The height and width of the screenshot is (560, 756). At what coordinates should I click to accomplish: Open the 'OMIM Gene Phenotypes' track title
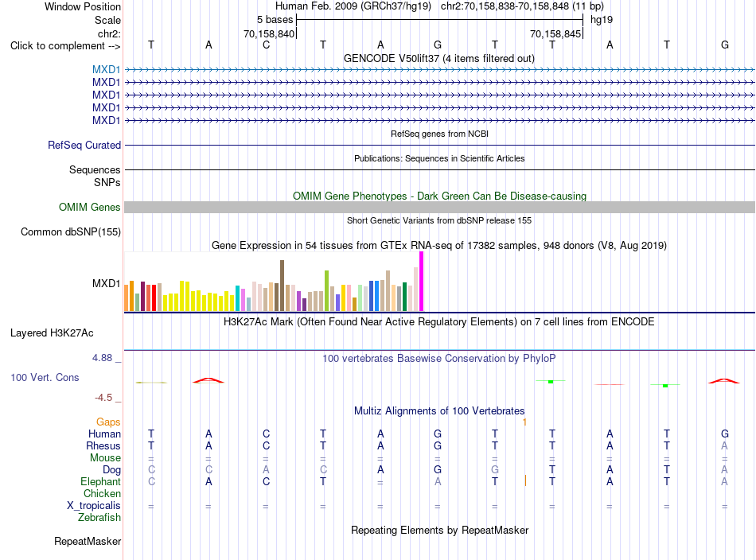pyautogui.click(x=439, y=196)
